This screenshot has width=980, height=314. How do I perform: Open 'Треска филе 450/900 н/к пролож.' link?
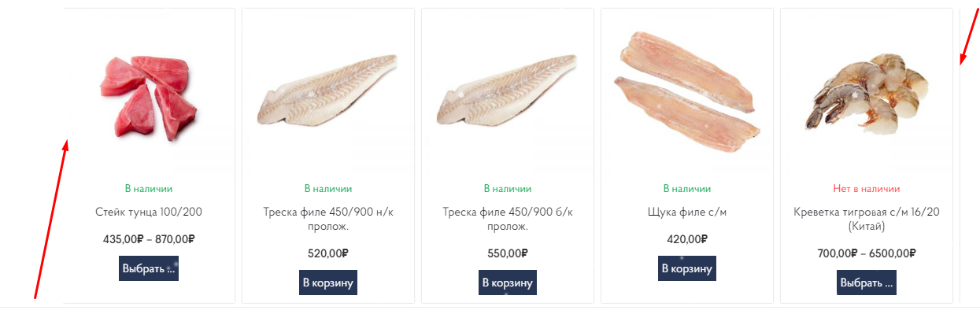[328, 220]
